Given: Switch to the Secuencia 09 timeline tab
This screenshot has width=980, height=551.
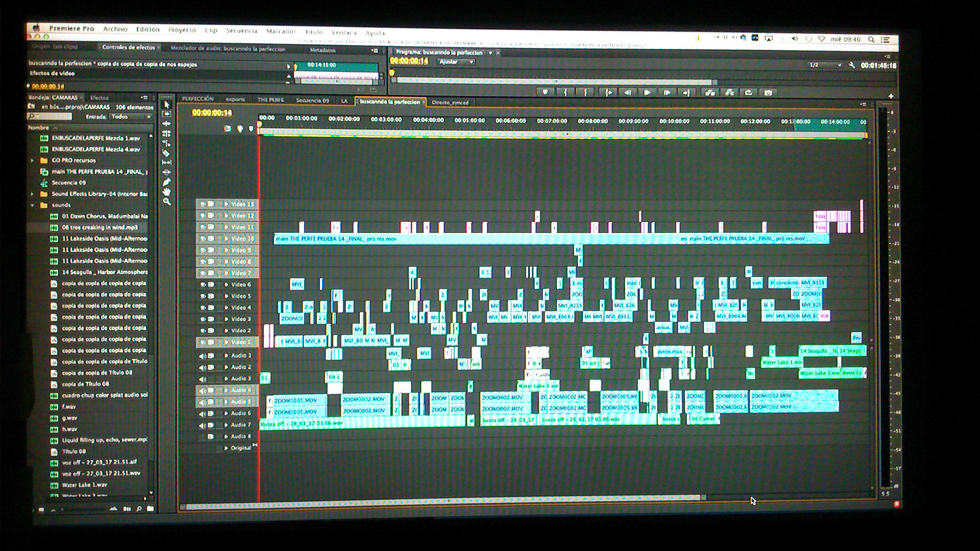Looking at the screenshot, I should pyautogui.click(x=313, y=100).
